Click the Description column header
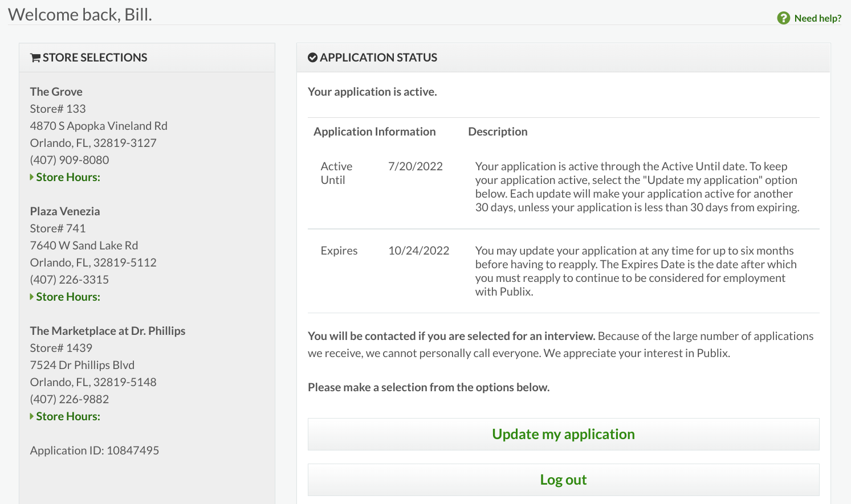This screenshot has height=504, width=851. (498, 132)
